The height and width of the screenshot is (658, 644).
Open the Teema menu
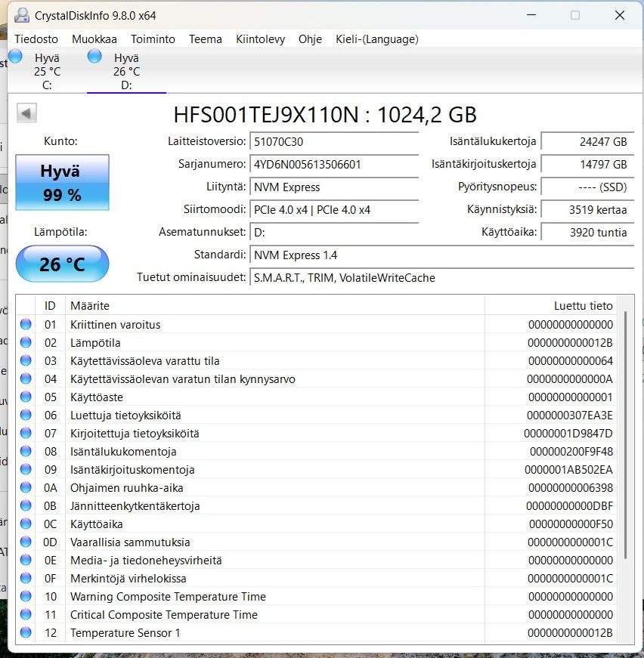pos(206,39)
